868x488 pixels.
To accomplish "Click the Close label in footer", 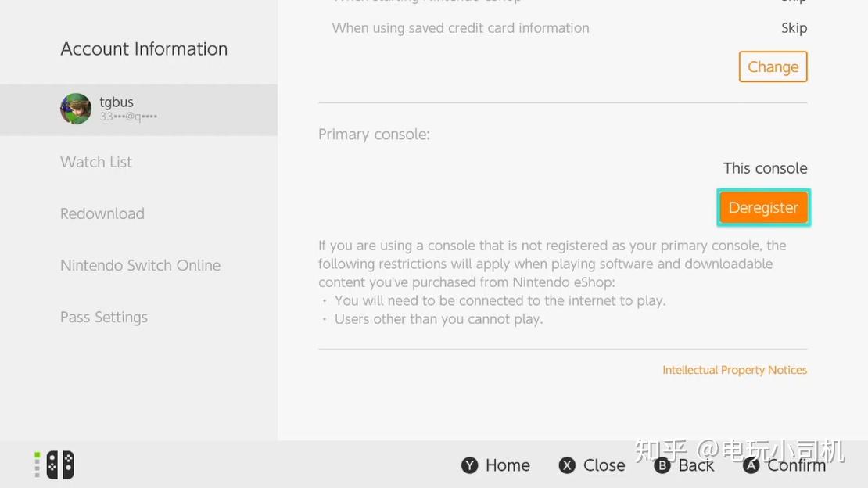I will coord(604,465).
